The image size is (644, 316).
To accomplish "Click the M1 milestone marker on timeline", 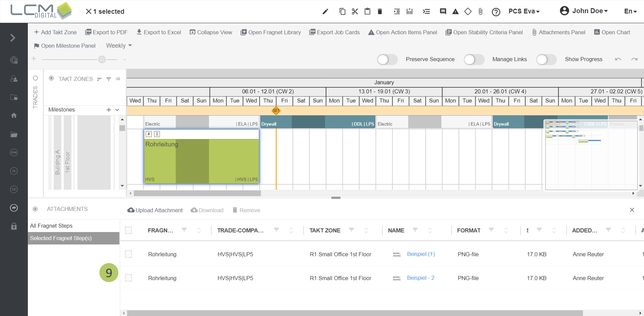I will pos(276,111).
